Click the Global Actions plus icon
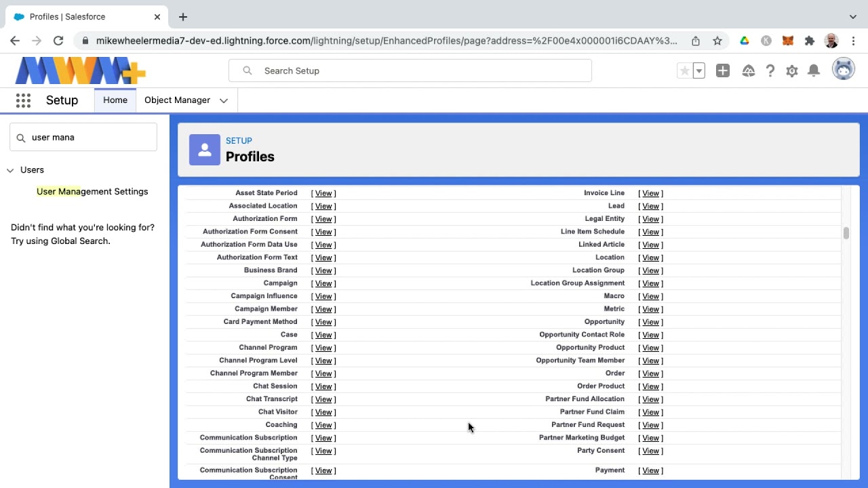This screenshot has height=488, width=868. [x=723, y=70]
